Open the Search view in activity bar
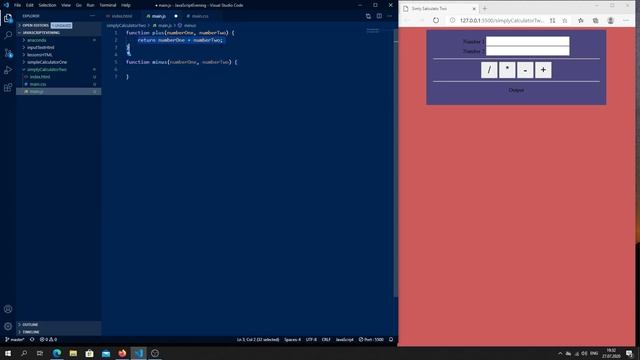The image size is (640, 360). pos(8,35)
